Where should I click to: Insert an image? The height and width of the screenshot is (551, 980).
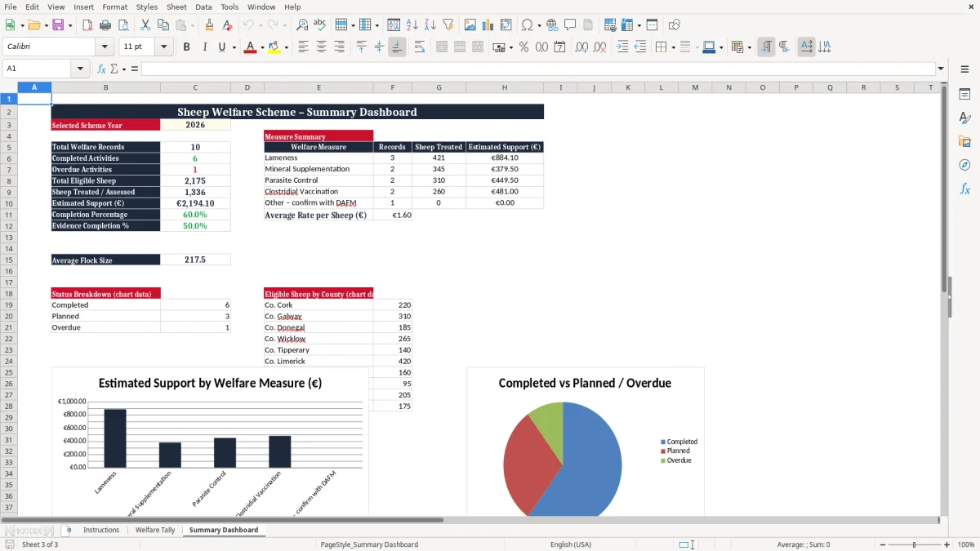coord(470,25)
